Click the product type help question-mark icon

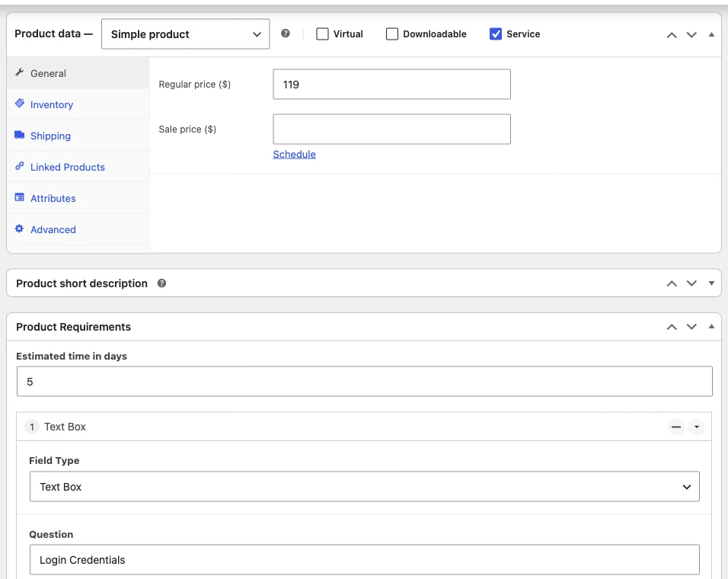(x=286, y=34)
